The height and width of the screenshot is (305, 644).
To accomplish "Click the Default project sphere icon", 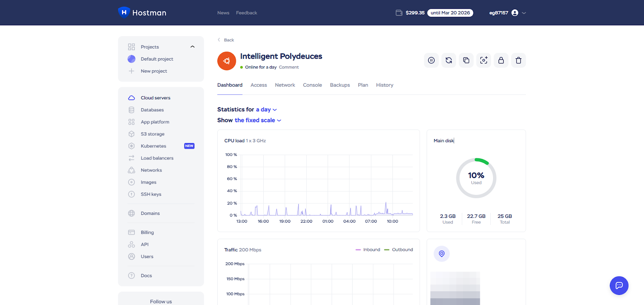I will (131, 59).
